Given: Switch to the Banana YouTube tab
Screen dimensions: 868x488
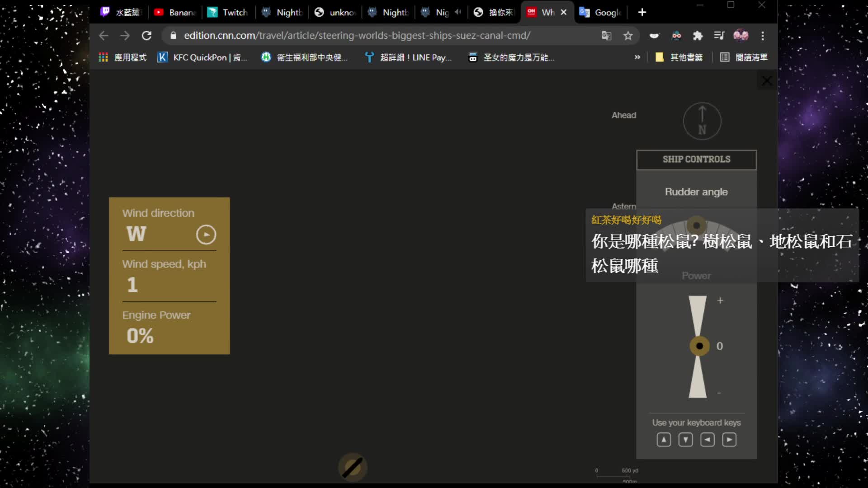Looking at the screenshot, I should (175, 12).
